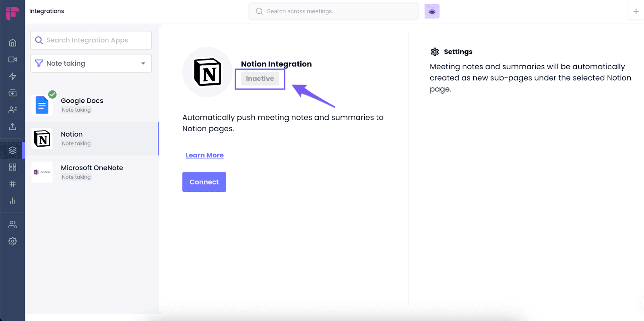Open the Apps grid sidebar icon
Viewport: 644px width, 321px height.
pyautogui.click(x=12, y=167)
